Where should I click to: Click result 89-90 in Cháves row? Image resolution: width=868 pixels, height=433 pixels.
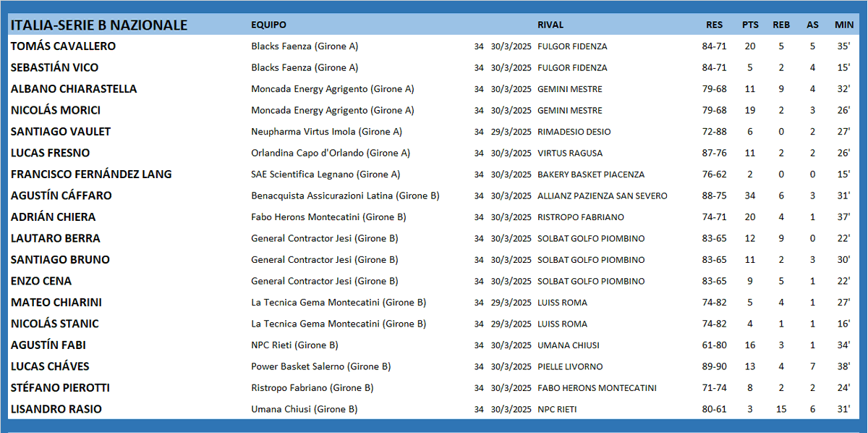coord(714,367)
